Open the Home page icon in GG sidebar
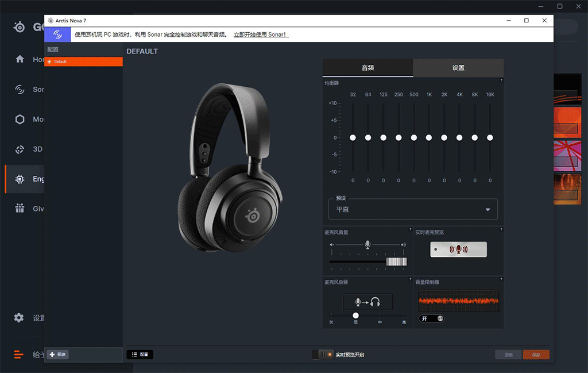The width and height of the screenshot is (588, 373). coord(20,59)
